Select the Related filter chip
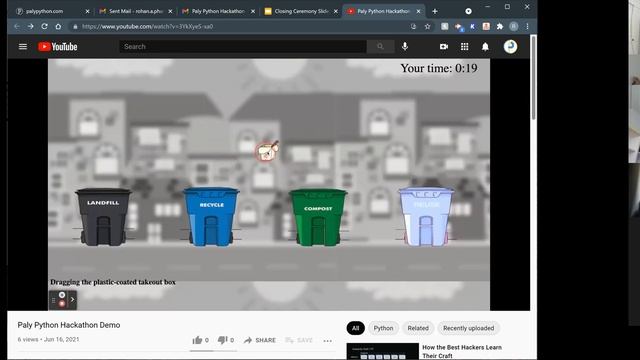 pos(418,328)
